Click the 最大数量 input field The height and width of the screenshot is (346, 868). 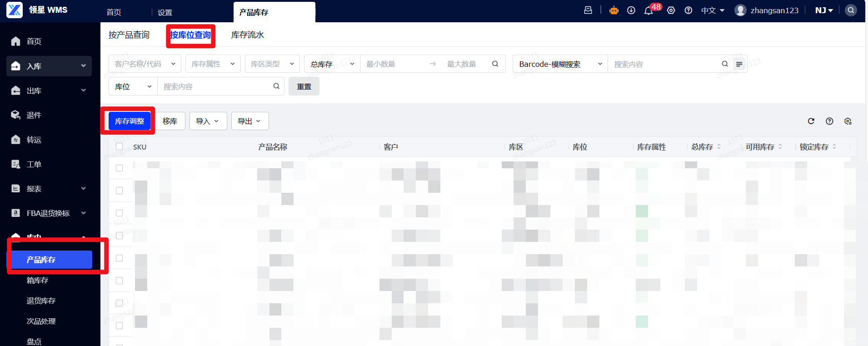[464, 64]
